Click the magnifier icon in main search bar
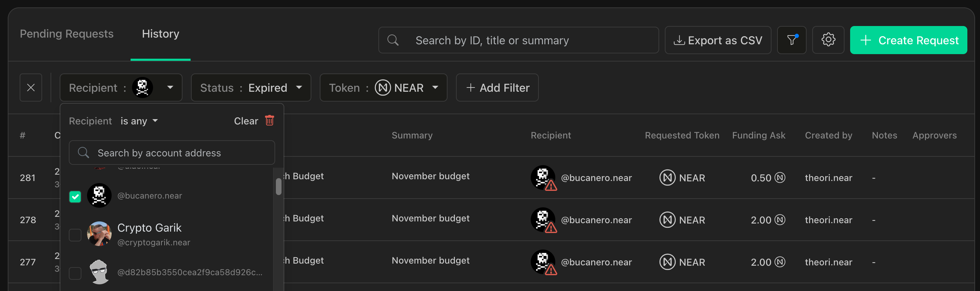 (x=393, y=40)
